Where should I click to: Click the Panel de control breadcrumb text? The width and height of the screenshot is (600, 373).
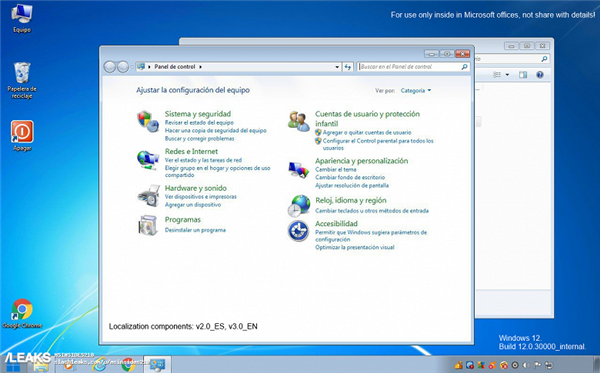[175, 67]
